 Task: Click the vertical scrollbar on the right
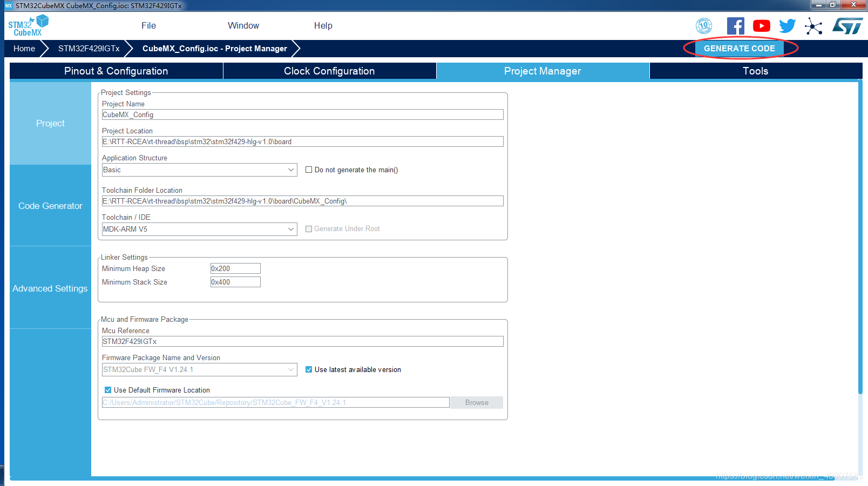860,238
